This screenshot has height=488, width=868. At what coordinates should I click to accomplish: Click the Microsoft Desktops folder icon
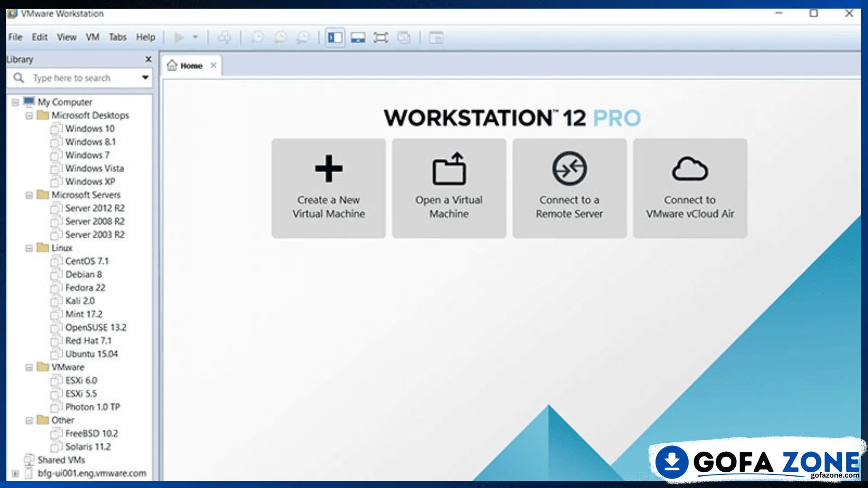(43, 115)
